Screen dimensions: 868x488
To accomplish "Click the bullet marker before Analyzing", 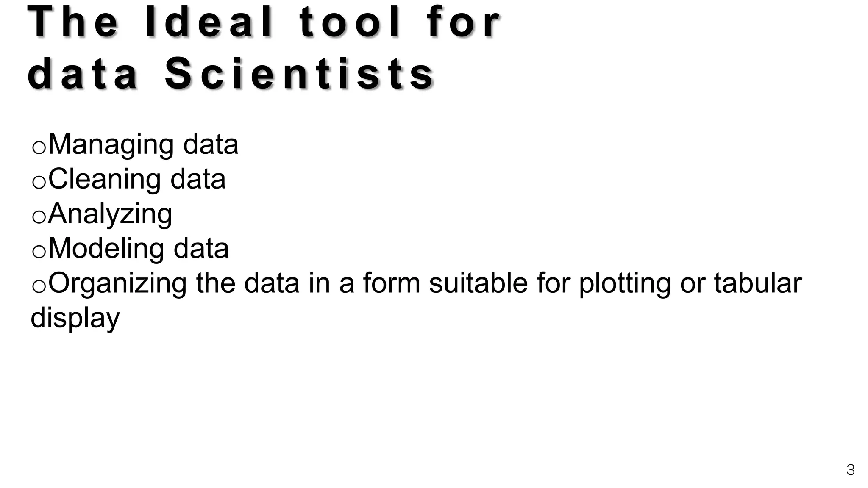I will point(39,217).
